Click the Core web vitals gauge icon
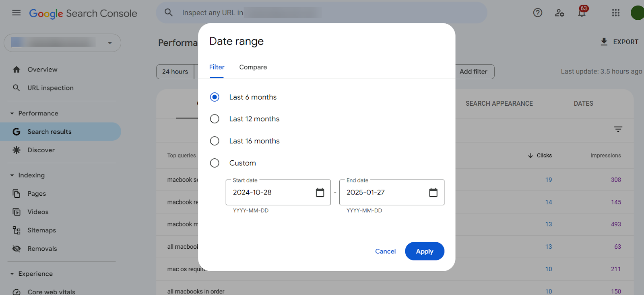 (17, 292)
